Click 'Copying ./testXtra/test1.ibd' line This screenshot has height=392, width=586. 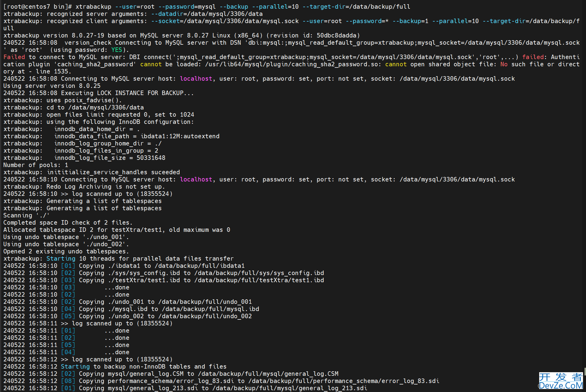coord(164,280)
